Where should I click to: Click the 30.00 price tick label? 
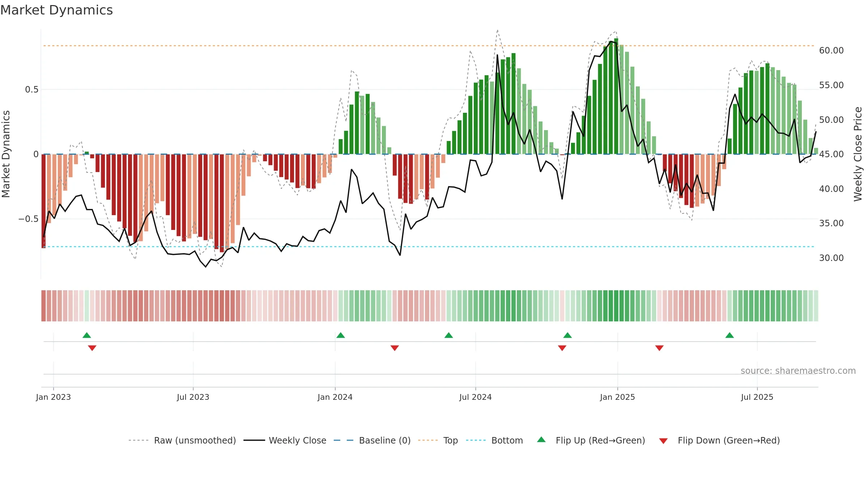[x=831, y=258]
